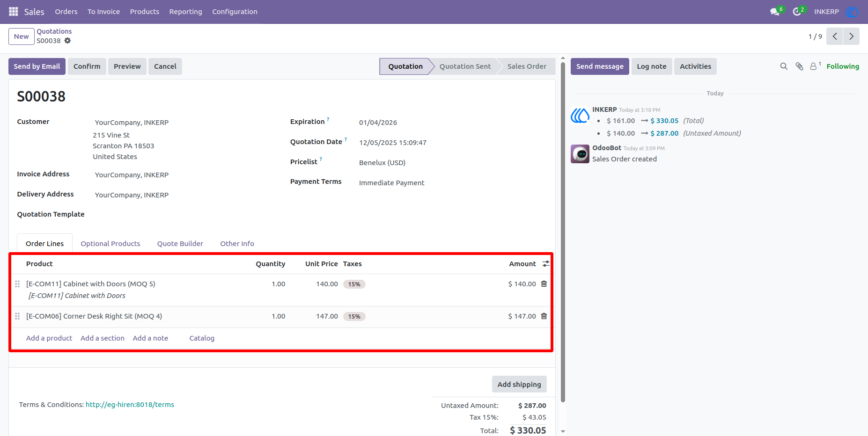This screenshot has height=436, width=868.
Task: Delete the Corner Desk Right Sit line
Action: pyautogui.click(x=544, y=316)
